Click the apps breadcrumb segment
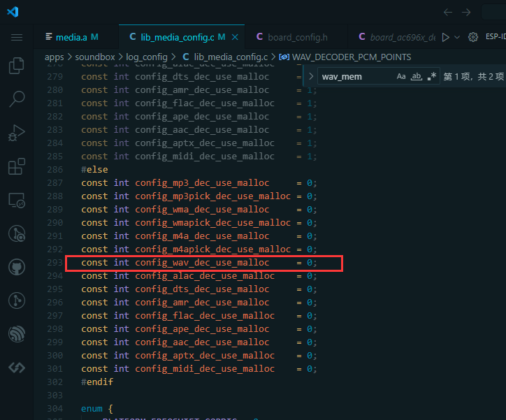Viewport: 506px width, 420px height. tap(55, 57)
